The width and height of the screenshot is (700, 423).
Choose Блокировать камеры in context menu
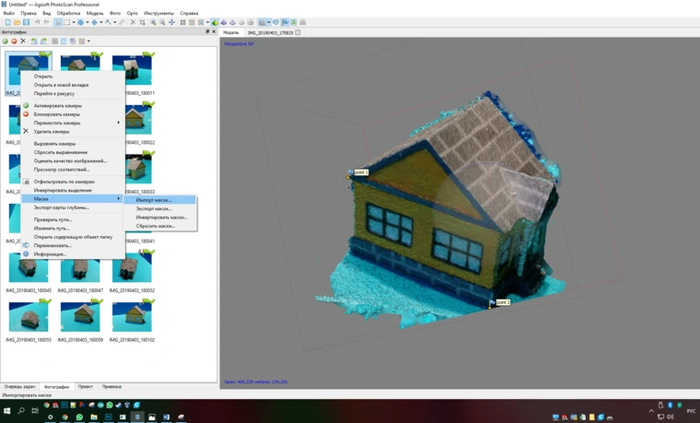[57, 114]
